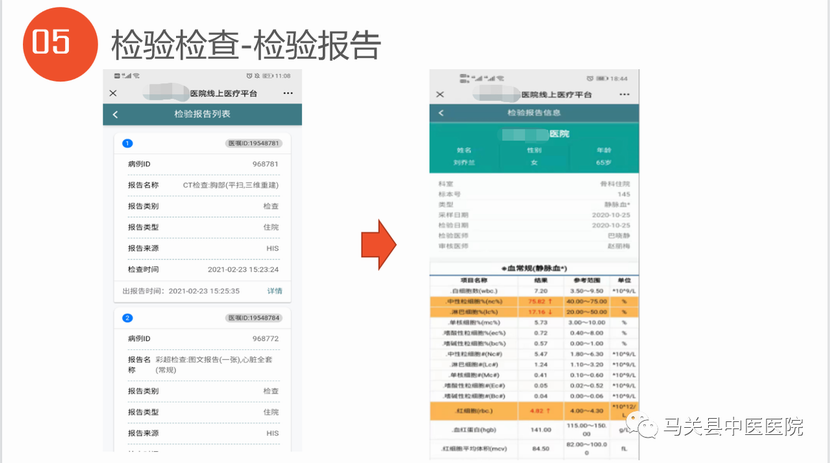This screenshot has height=463, width=830.
Task: Go back using chevron beside 检验报告列表
Action: click(115, 114)
